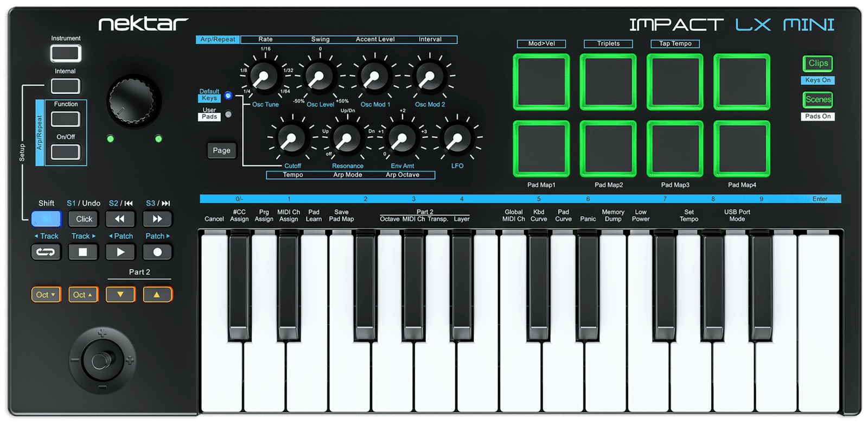Viewport: 868px width, 425px height.
Task: Select the Internal mode button
Action: 66,86
